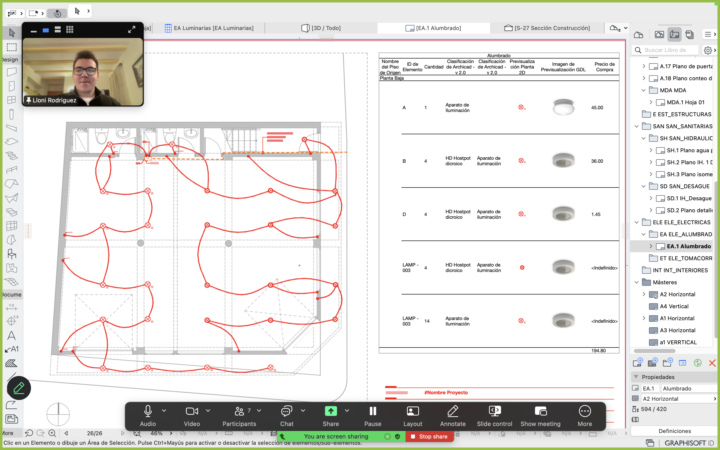The width and height of the screenshot is (720, 450).
Task: Click the EA.1 layout ID field
Action: click(650, 388)
